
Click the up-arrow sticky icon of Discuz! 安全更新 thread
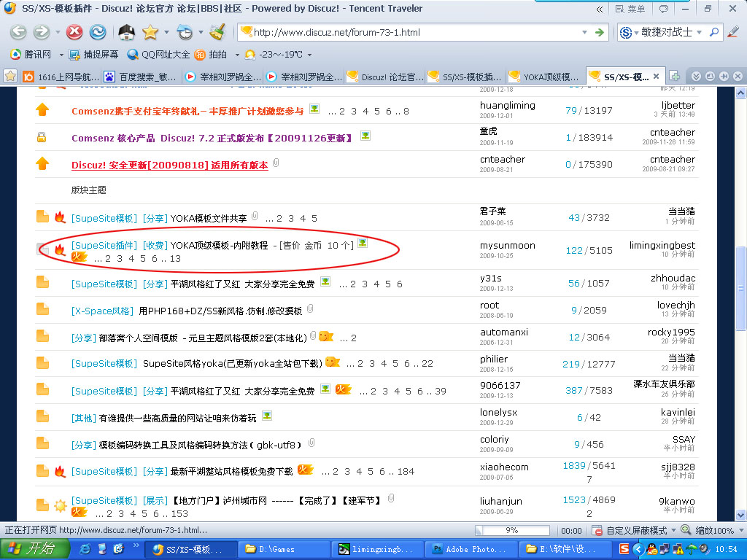(42, 164)
